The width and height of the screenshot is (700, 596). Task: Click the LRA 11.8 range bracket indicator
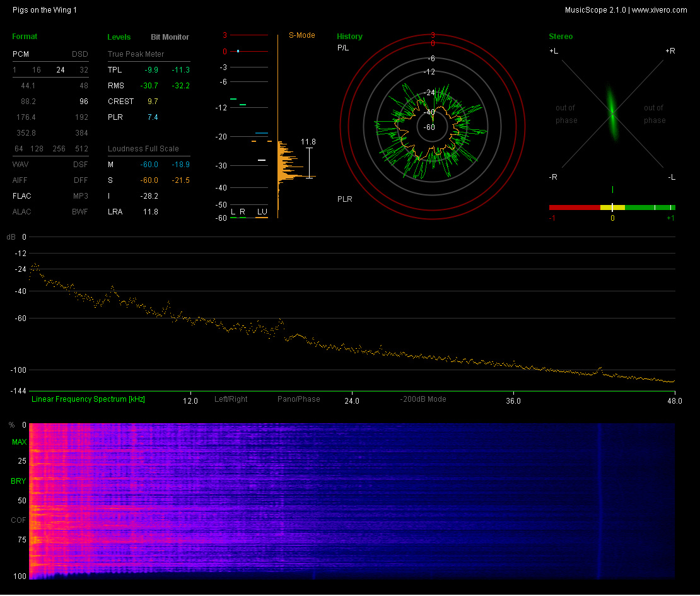309,163
